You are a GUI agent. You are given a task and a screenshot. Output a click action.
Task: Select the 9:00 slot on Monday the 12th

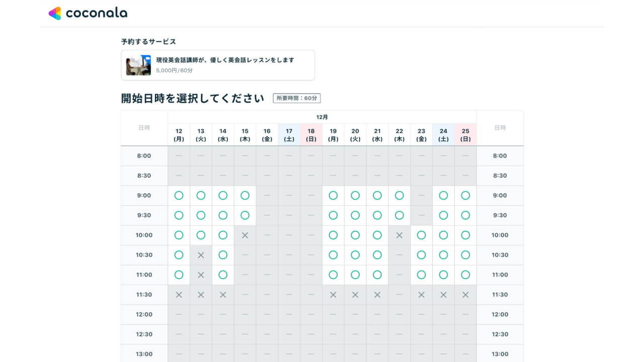[x=179, y=196]
